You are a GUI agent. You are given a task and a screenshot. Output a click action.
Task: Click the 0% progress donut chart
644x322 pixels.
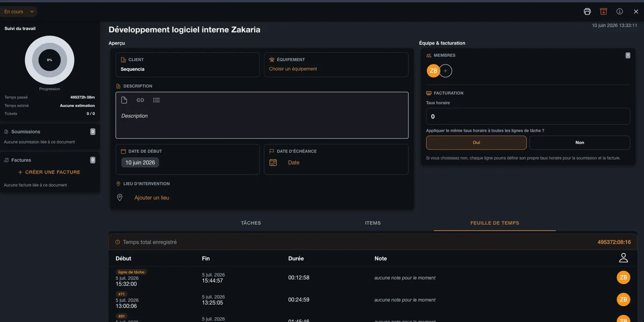pos(50,60)
